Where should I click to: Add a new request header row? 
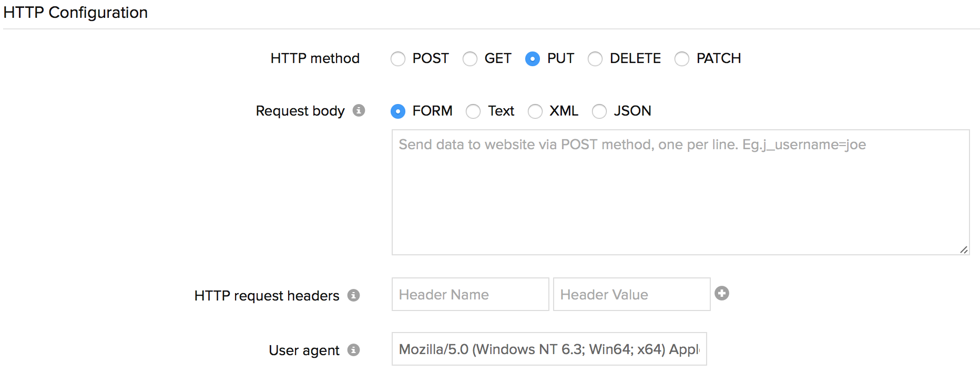pos(722,294)
